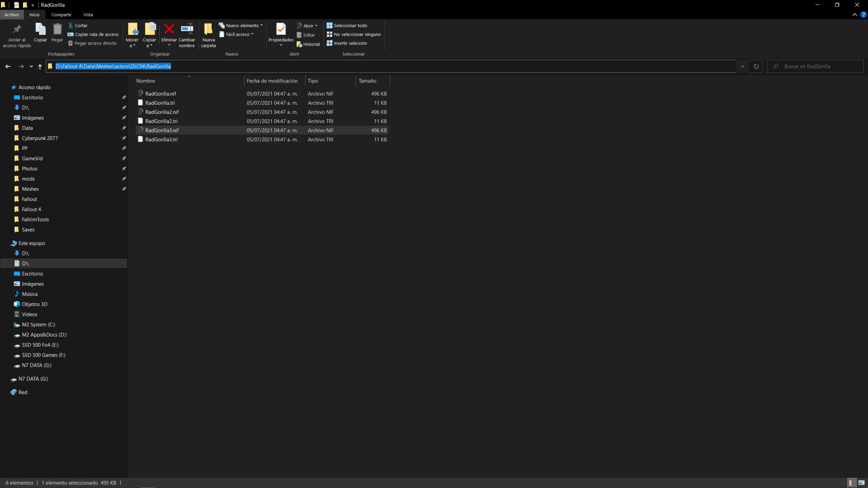Click Anclar al acceso rápido pin icon
868x488 pixels.
point(17,29)
